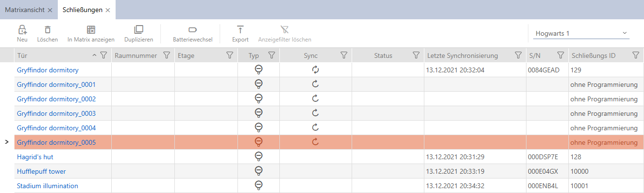Switch to the Matrixansicht tab
Viewport: 644px width, 193px height.
pyautogui.click(x=25, y=10)
